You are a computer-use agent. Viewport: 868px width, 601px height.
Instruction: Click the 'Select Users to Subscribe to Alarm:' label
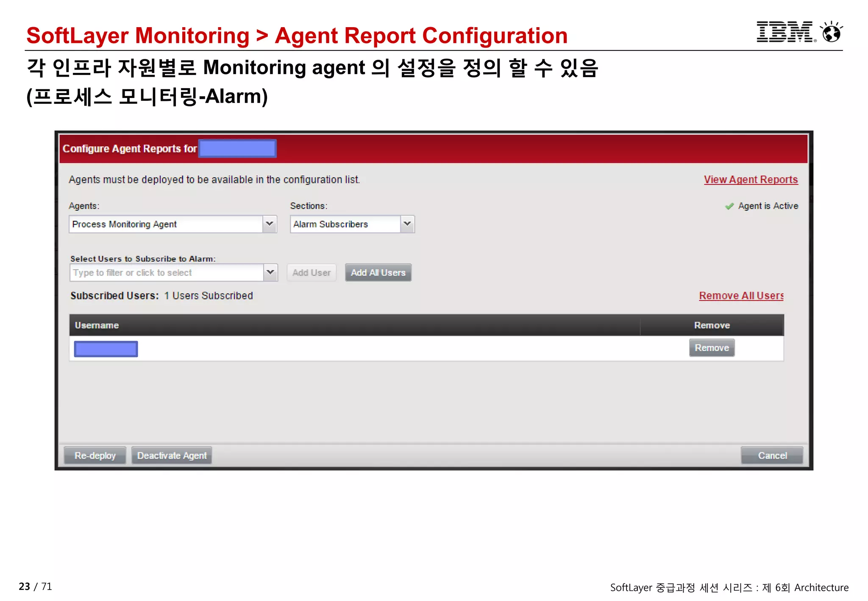(143, 259)
